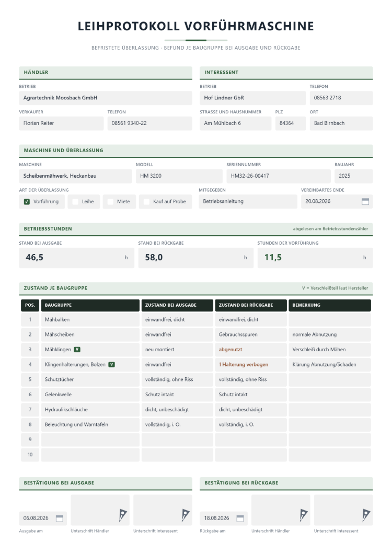Edit Modell field HM 3200
The height and width of the screenshot is (554, 392).
(x=179, y=176)
